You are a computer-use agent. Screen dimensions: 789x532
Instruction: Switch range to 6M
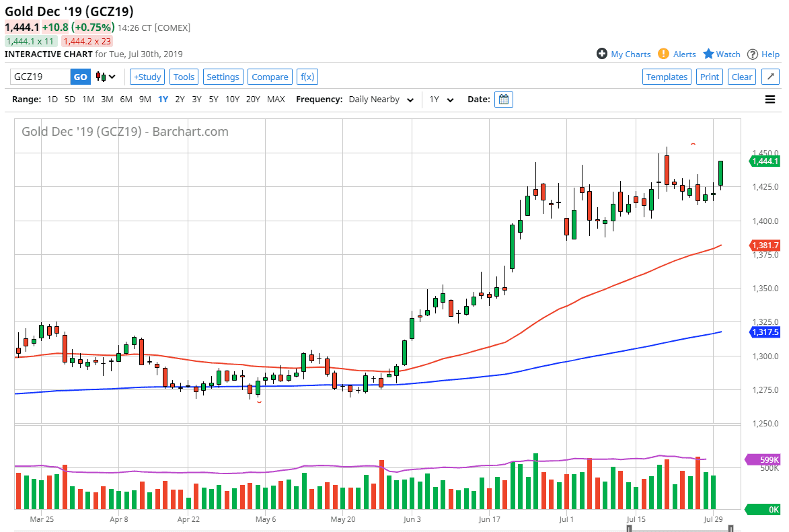[126, 100]
